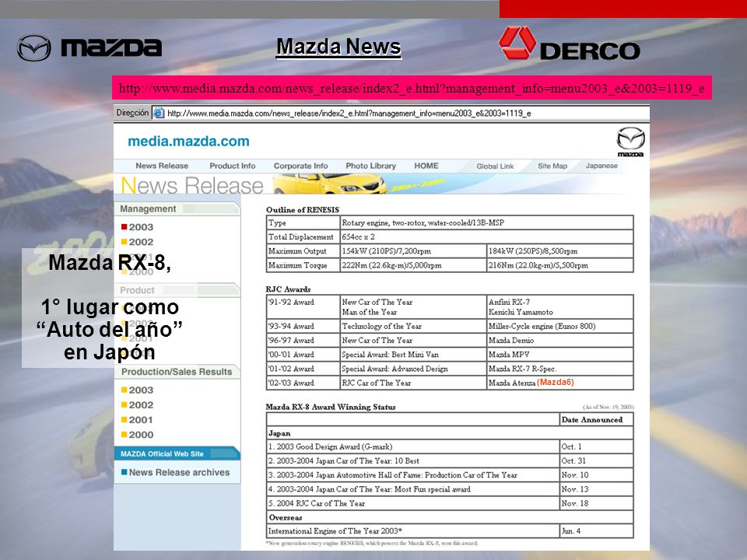The width and height of the screenshot is (747, 560).
Task: Select 2001 under Production/Sales Results
Action: [137, 420]
